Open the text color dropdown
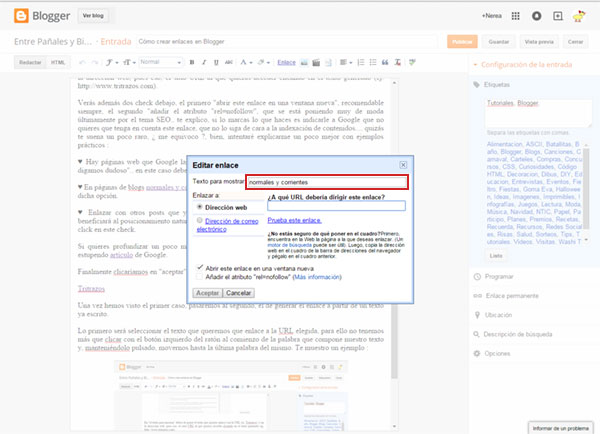 click(246, 62)
